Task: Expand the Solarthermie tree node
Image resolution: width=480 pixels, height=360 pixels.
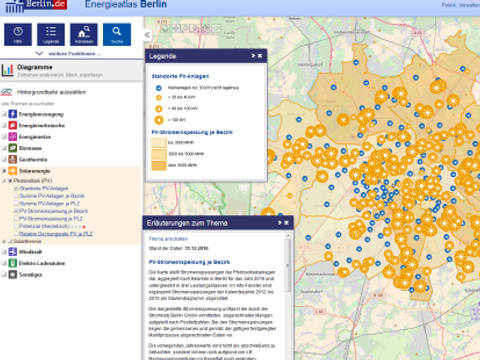Action: click(x=4, y=241)
